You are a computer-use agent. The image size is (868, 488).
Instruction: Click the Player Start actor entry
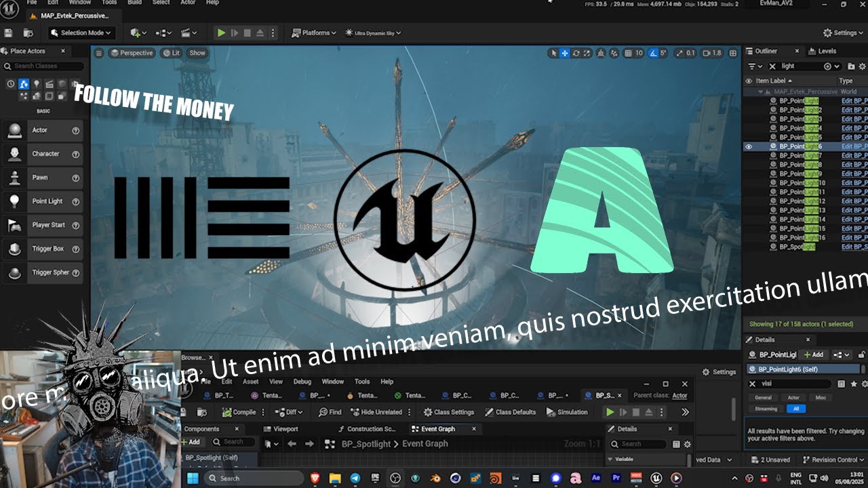tap(42, 225)
